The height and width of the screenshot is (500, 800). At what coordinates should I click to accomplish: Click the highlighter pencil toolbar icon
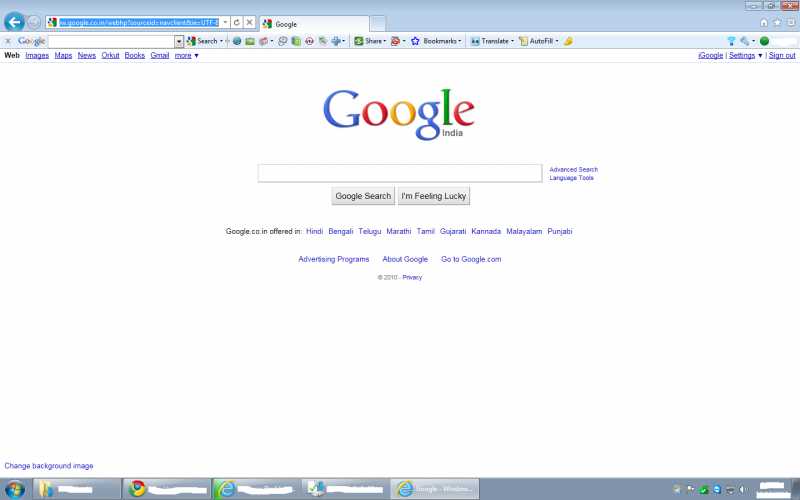323,41
